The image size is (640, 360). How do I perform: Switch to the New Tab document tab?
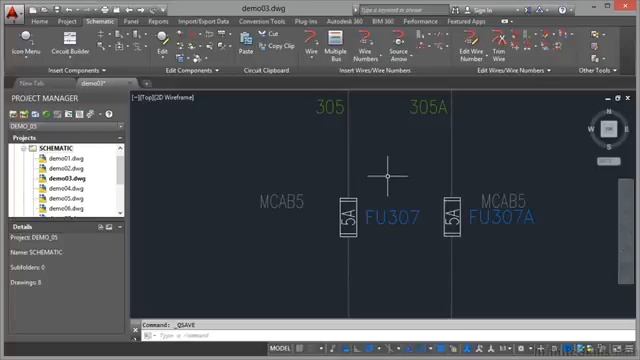coord(32,83)
